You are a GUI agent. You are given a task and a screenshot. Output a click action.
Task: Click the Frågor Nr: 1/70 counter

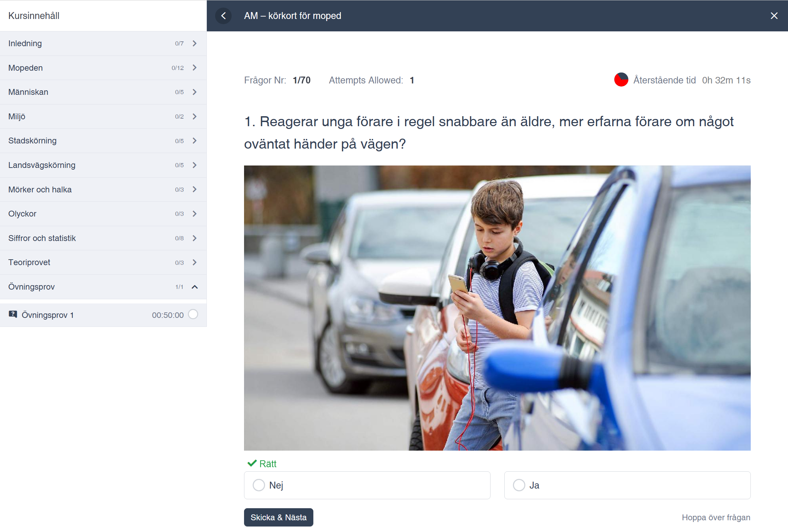click(277, 80)
